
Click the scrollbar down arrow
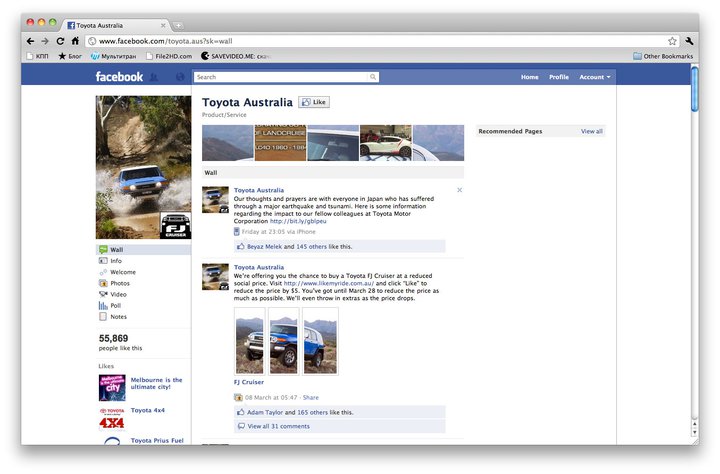point(694,432)
